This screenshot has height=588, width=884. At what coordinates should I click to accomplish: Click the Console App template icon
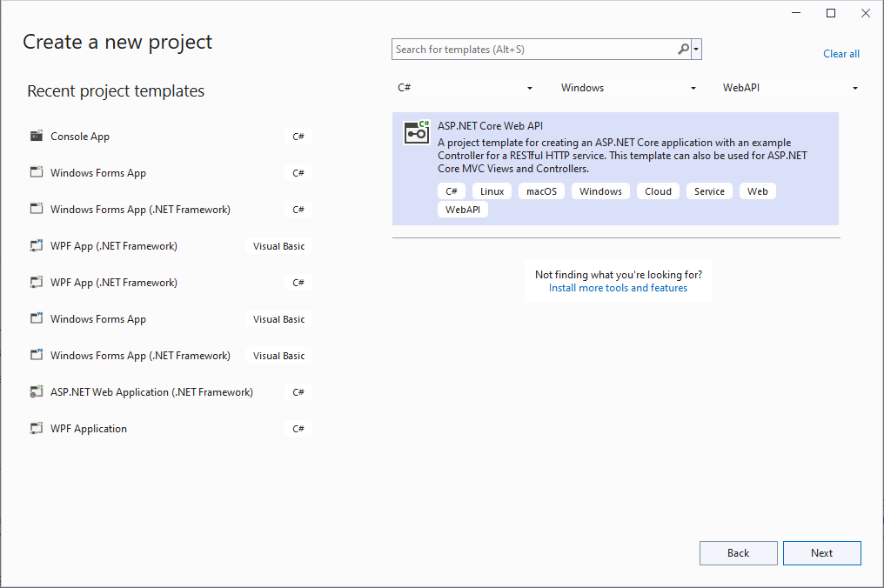point(37,136)
